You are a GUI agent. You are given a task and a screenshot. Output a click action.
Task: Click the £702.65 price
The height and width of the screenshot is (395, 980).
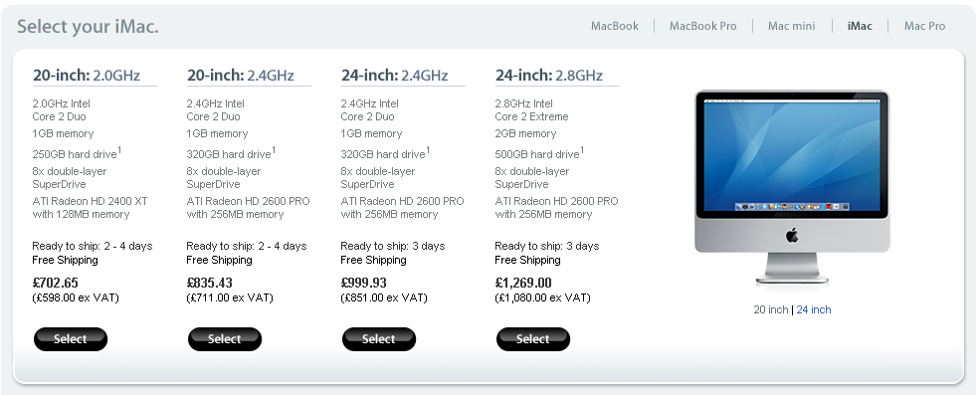[x=55, y=284]
